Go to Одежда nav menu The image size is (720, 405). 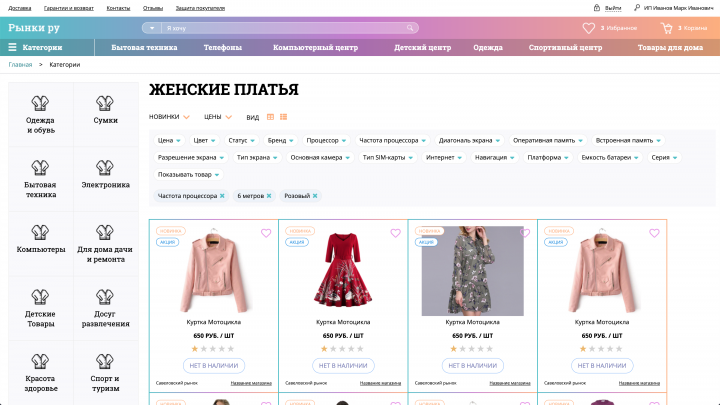point(488,47)
